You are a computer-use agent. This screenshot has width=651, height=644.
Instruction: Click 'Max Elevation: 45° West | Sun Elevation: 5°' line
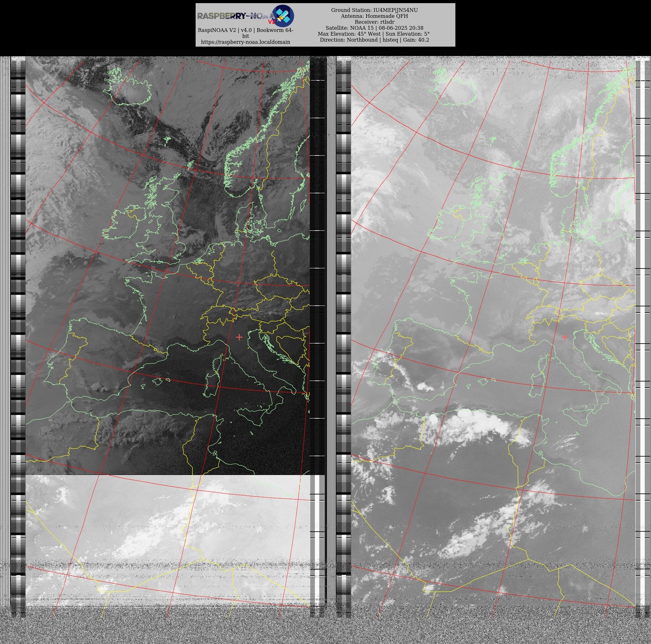374,34
